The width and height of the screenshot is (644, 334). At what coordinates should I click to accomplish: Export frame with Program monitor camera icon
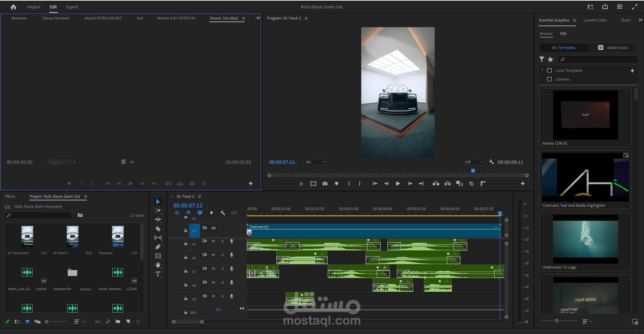(x=325, y=184)
